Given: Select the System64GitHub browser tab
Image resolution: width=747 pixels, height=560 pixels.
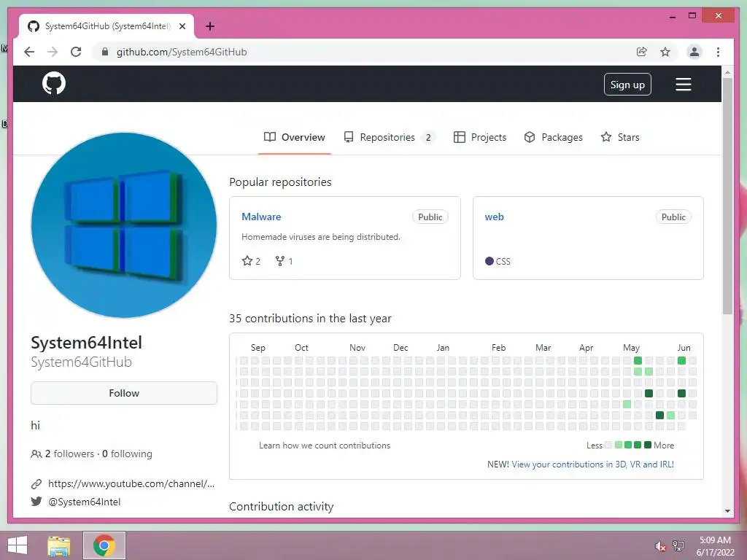Looking at the screenshot, I should 107,26.
